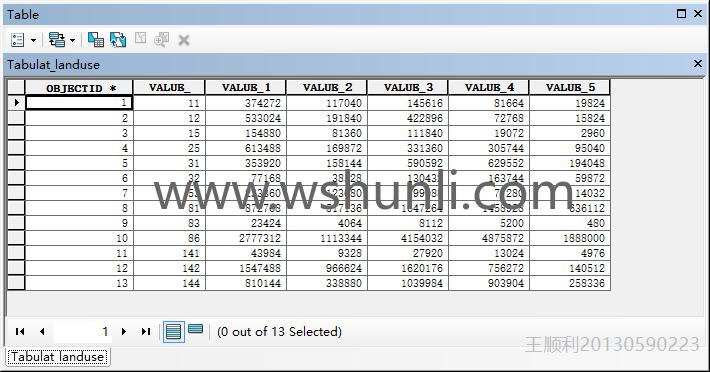710x372 pixels.
Task: Select the row selector for record 10
Action: (16, 238)
